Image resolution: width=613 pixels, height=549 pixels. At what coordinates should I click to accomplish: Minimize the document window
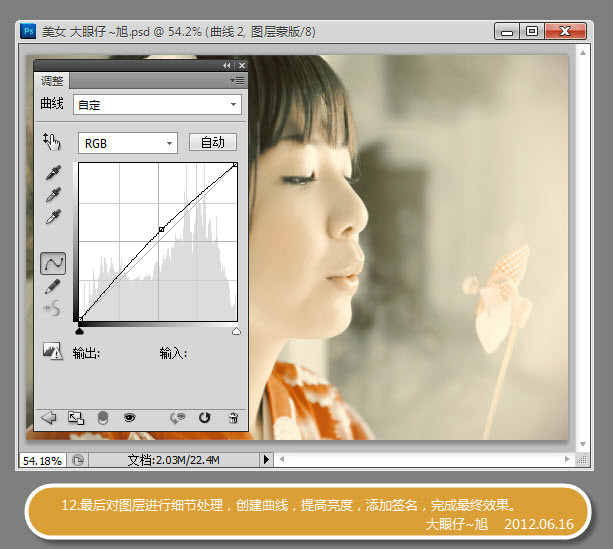click(507, 31)
